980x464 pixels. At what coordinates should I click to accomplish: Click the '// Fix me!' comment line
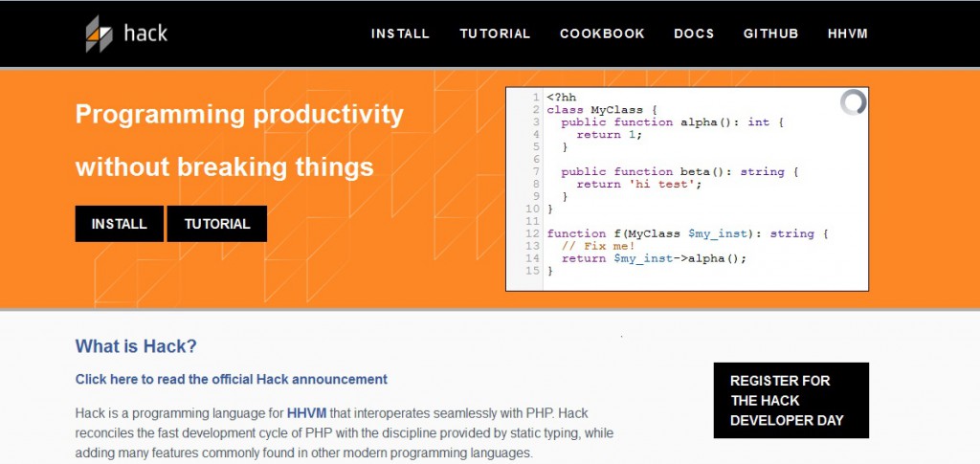[x=598, y=246]
